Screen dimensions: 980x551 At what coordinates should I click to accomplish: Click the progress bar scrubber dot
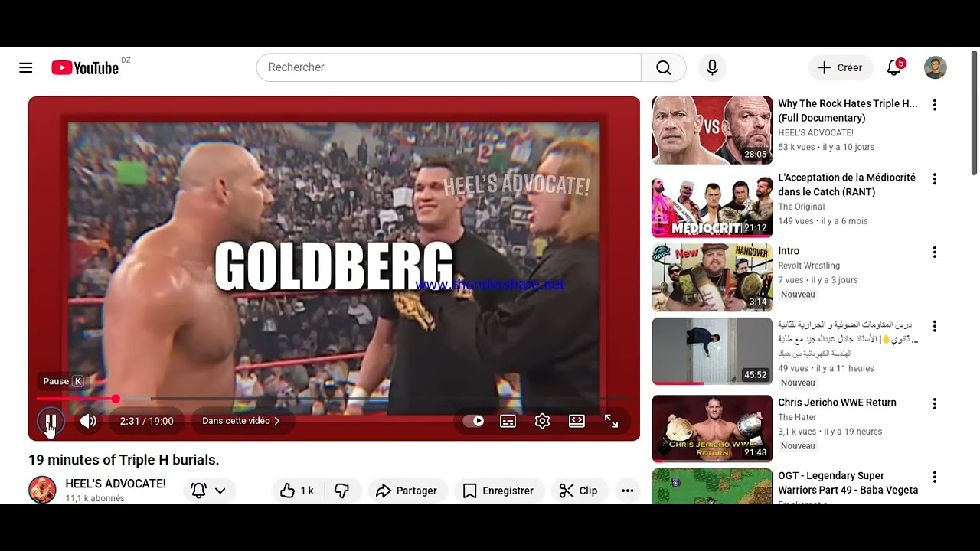click(x=116, y=399)
